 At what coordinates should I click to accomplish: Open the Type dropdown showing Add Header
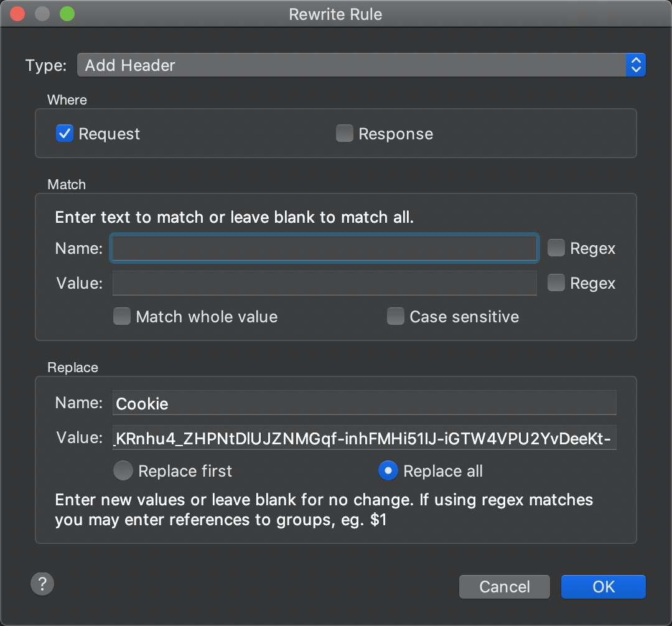(x=361, y=65)
